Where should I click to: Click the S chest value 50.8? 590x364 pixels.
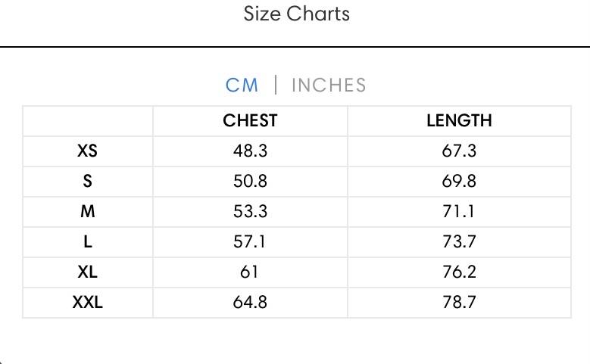tap(250, 182)
